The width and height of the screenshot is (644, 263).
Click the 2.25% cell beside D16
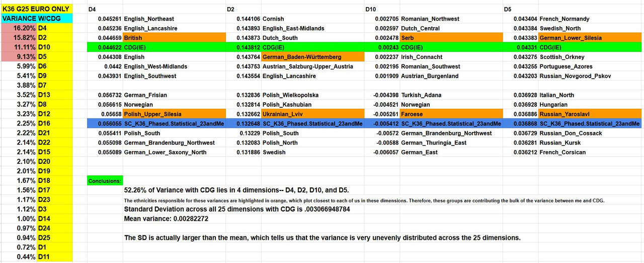18,123
